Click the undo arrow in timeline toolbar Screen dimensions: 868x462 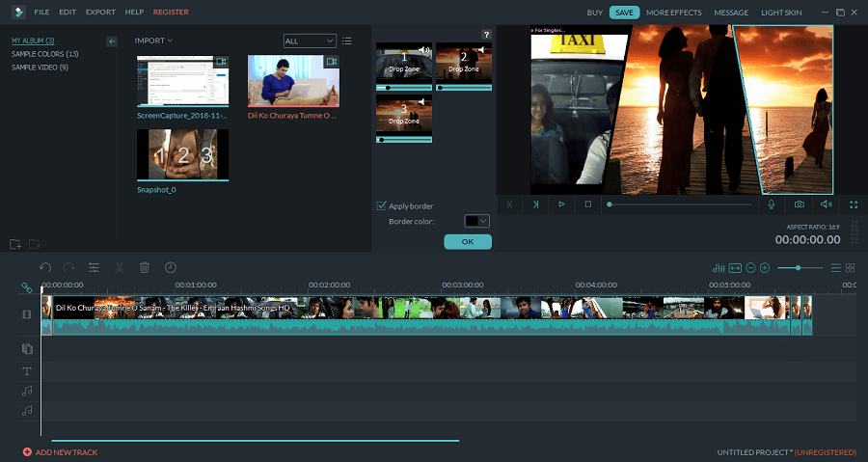pyautogui.click(x=45, y=267)
